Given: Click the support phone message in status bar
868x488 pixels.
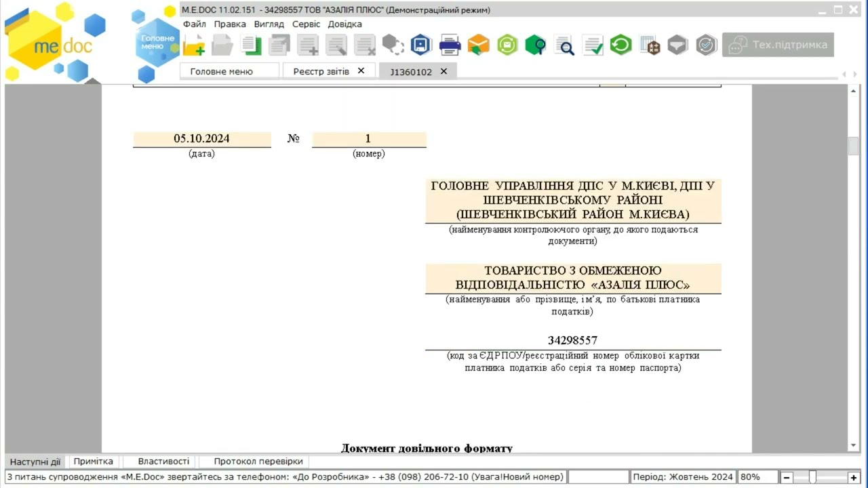Looking at the screenshot, I should [285, 477].
